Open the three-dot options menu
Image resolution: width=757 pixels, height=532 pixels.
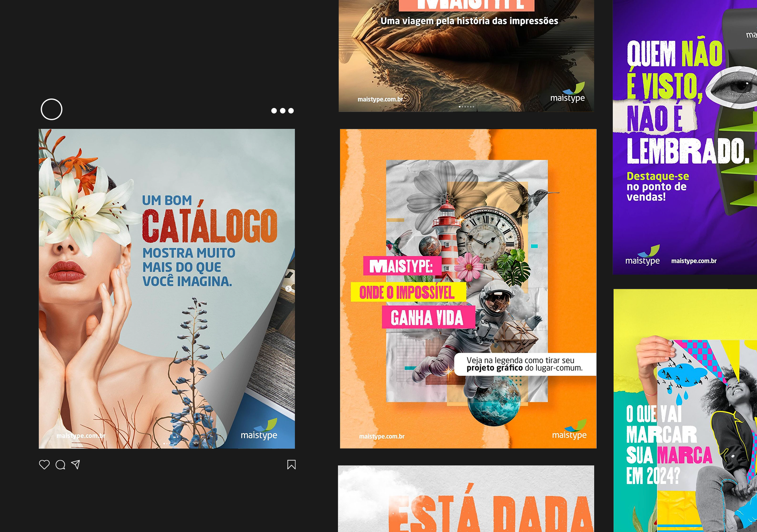282,111
